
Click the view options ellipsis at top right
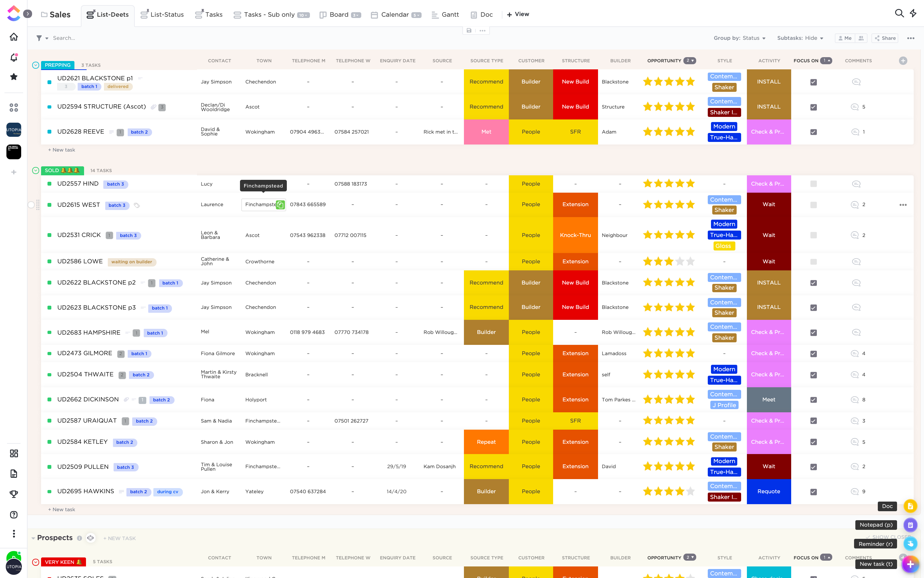(x=911, y=38)
